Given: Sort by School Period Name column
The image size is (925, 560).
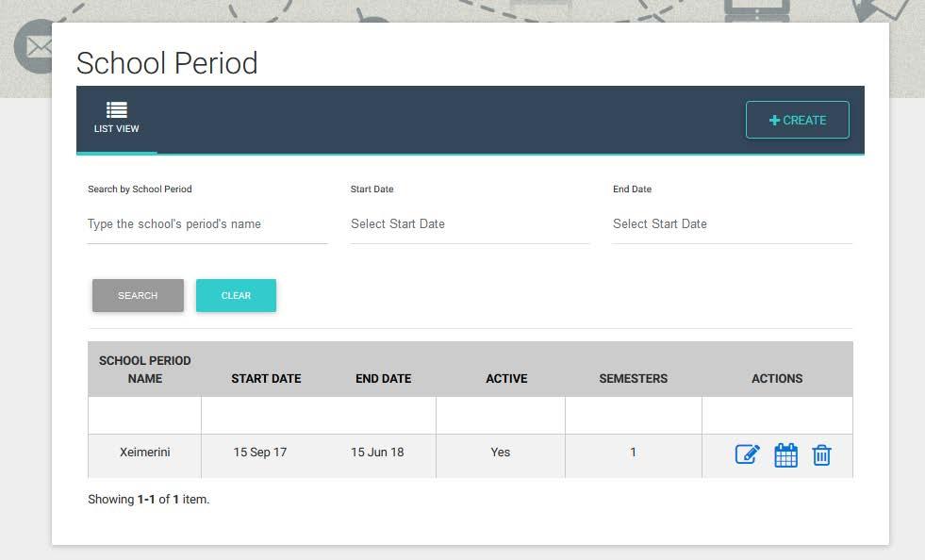Looking at the screenshot, I should (144, 370).
